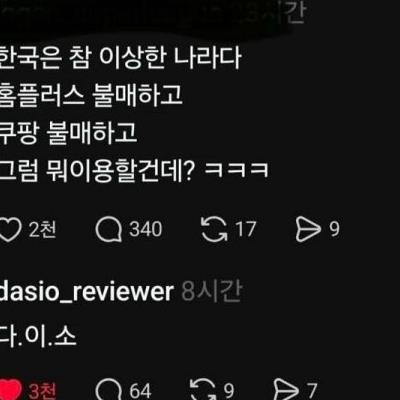Unlike the dasio_reviewer reply via red heart

[10, 390]
